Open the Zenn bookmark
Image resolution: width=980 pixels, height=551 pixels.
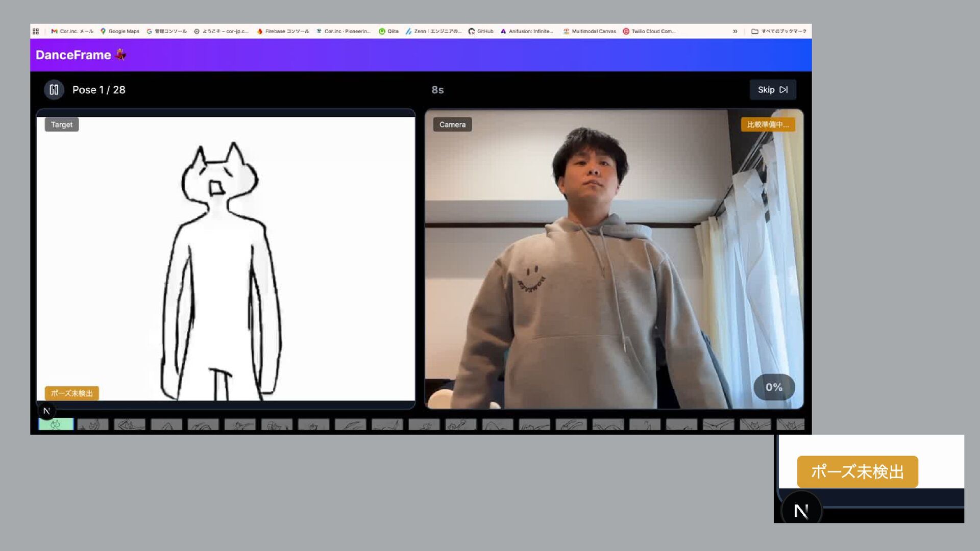pos(433,31)
